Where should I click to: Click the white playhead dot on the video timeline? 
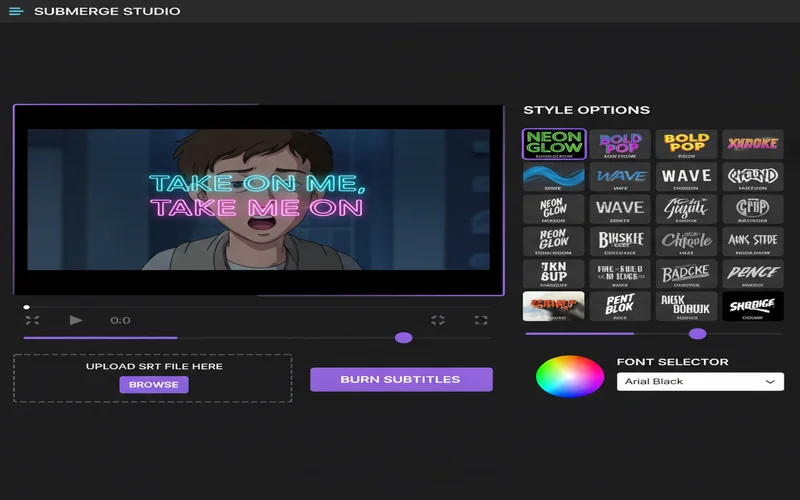click(x=26, y=307)
